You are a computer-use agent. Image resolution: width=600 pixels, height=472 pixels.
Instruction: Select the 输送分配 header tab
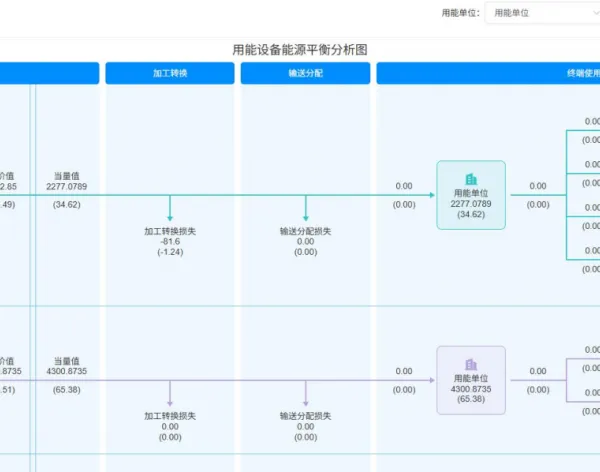pos(305,73)
